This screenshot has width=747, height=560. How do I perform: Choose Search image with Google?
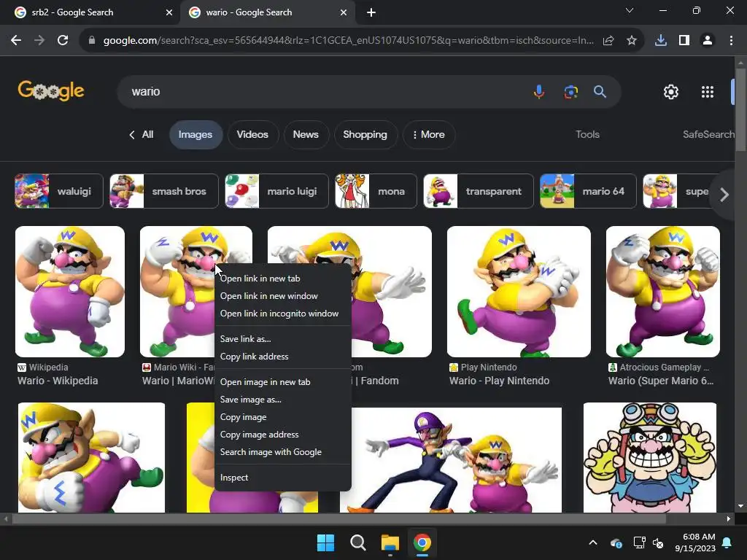[283, 452]
